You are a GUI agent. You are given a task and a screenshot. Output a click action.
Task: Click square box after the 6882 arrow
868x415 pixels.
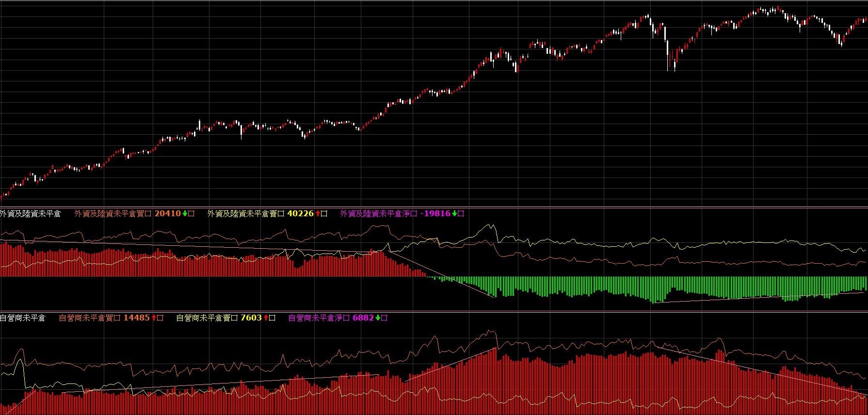click(384, 318)
